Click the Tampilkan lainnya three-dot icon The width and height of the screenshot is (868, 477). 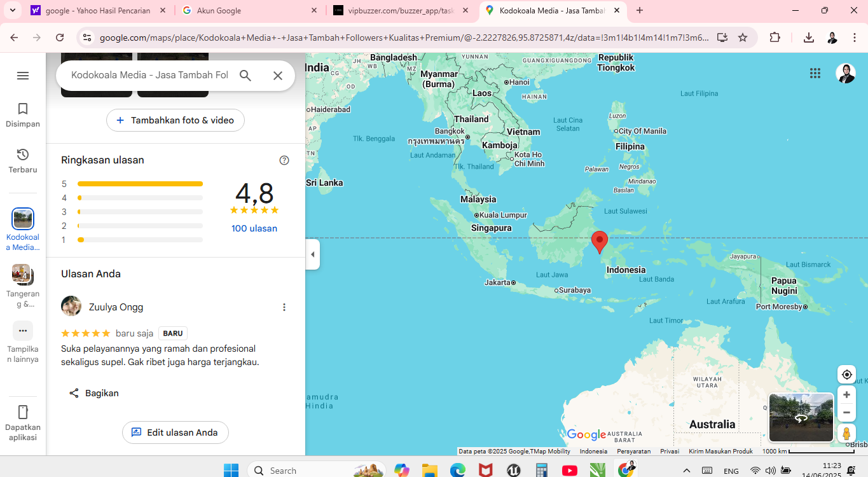23,331
